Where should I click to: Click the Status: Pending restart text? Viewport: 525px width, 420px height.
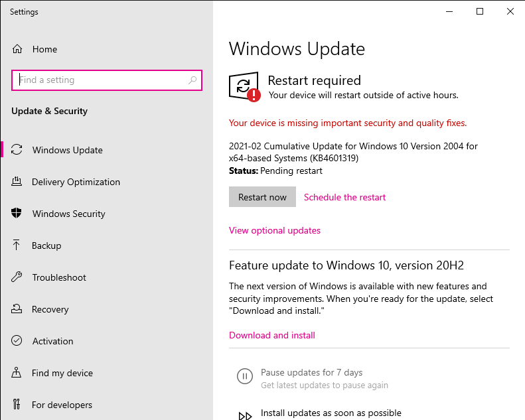(275, 171)
